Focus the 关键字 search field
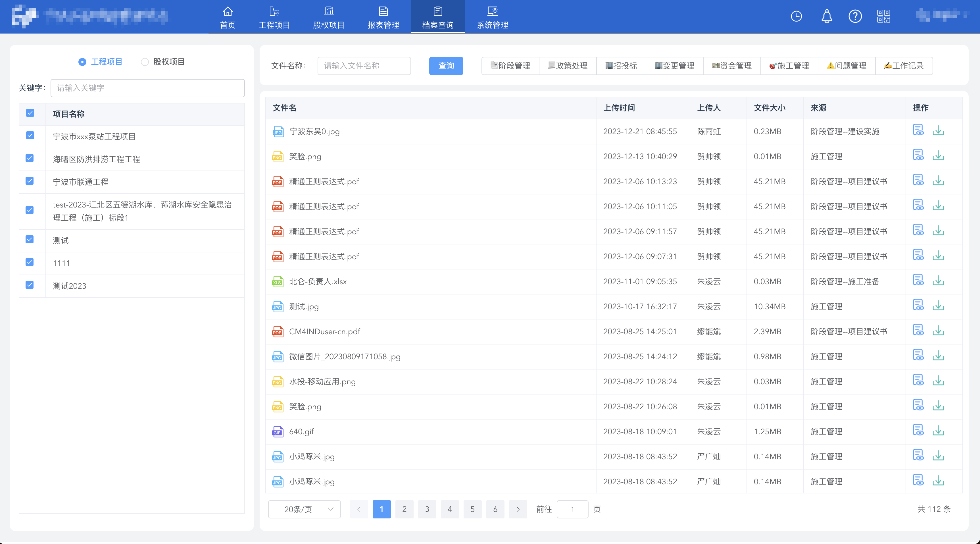This screenshot has width=980, height=544. click(148, 88)
